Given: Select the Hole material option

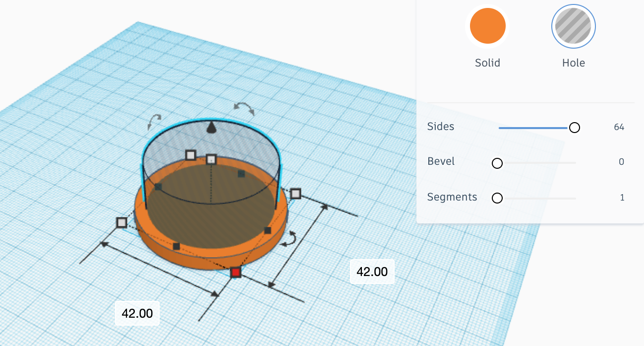Looking at the screenshot, I should click(573, 26).
